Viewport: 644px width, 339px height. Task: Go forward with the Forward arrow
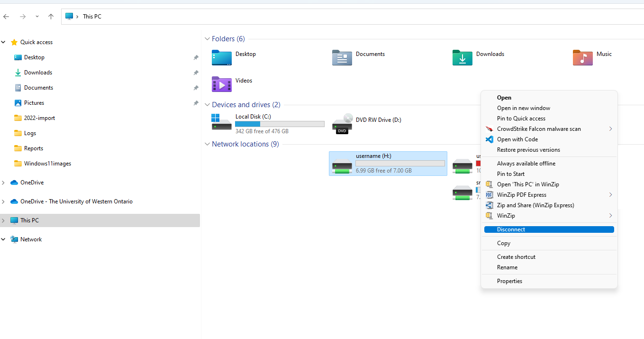(22, 17)
